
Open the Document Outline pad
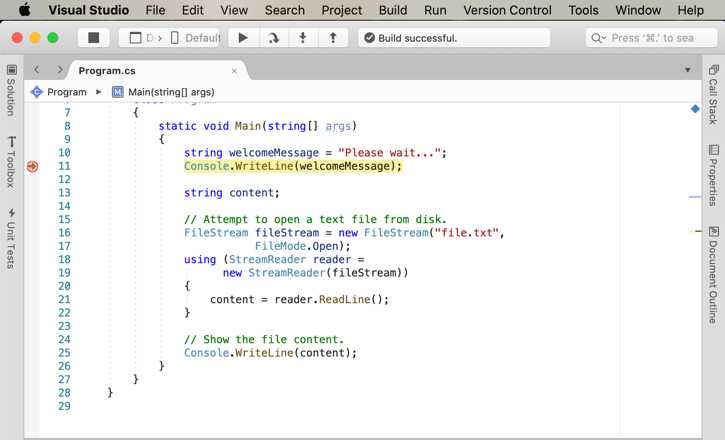pyautogui.click(x=713, y=275)
